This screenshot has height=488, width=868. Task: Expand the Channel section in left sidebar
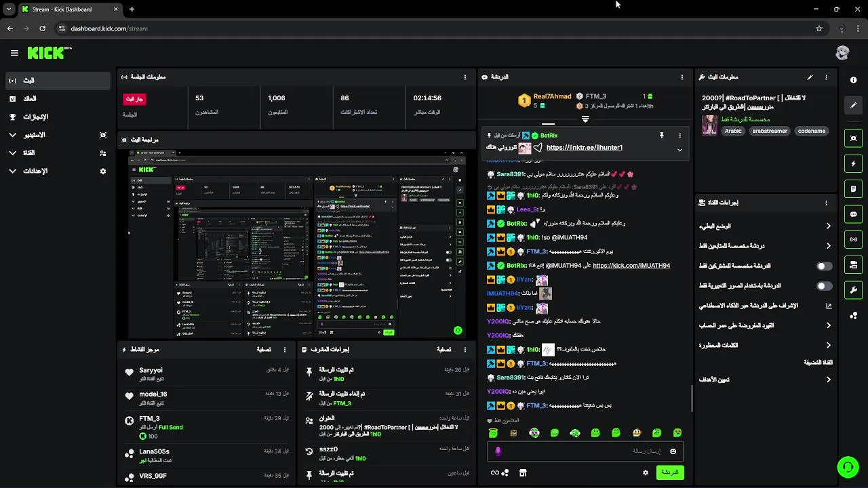[x=57, y=153]
